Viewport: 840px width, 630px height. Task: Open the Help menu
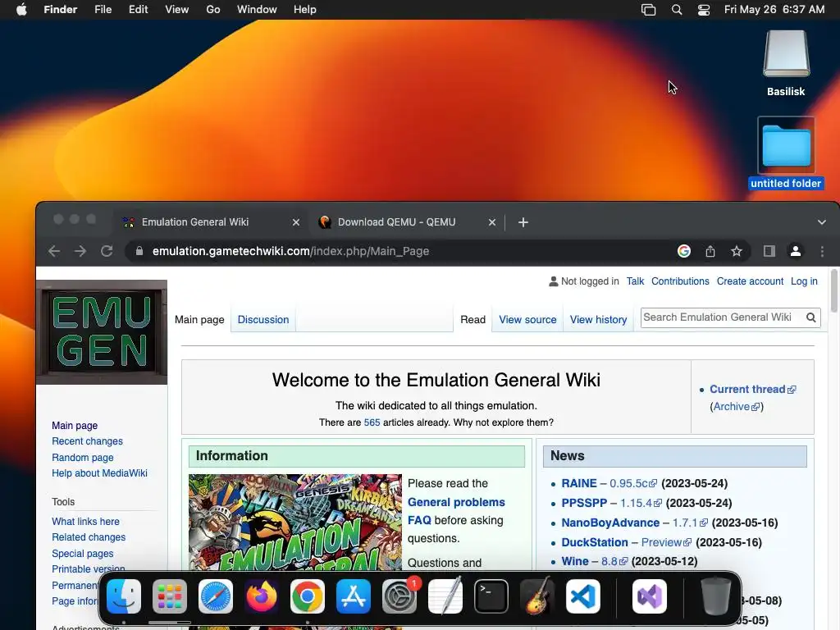tap(305, 10)
